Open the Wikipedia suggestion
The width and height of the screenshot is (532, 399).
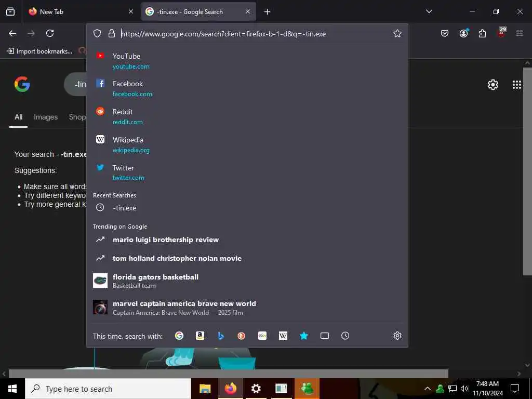pos(247,144)
